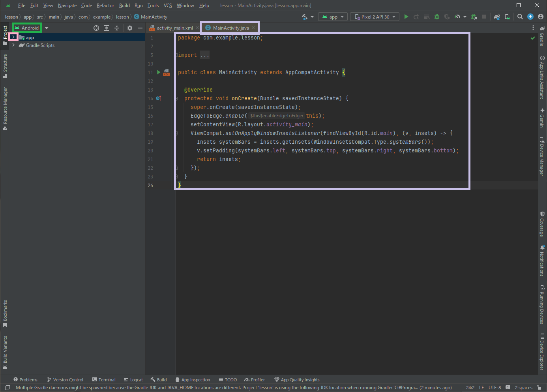
Task: Click Collapse All in Project panel
Action: (117, 28)
